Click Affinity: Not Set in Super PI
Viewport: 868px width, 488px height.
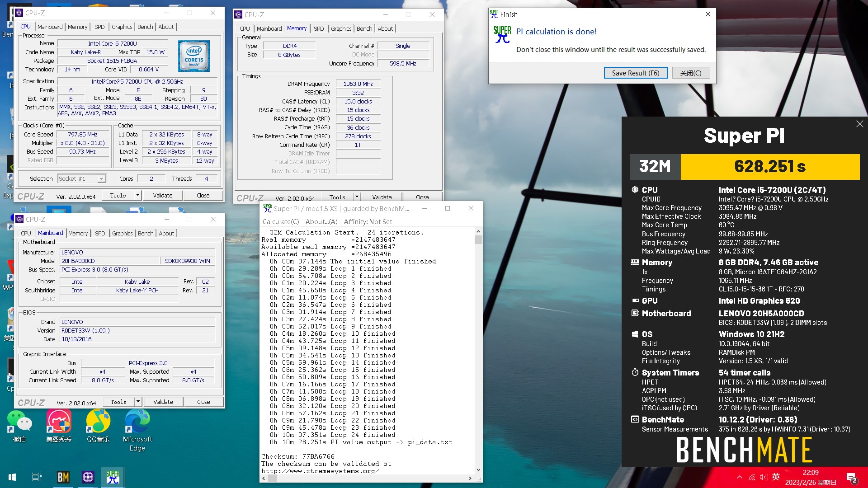click(x=368, y=221)
